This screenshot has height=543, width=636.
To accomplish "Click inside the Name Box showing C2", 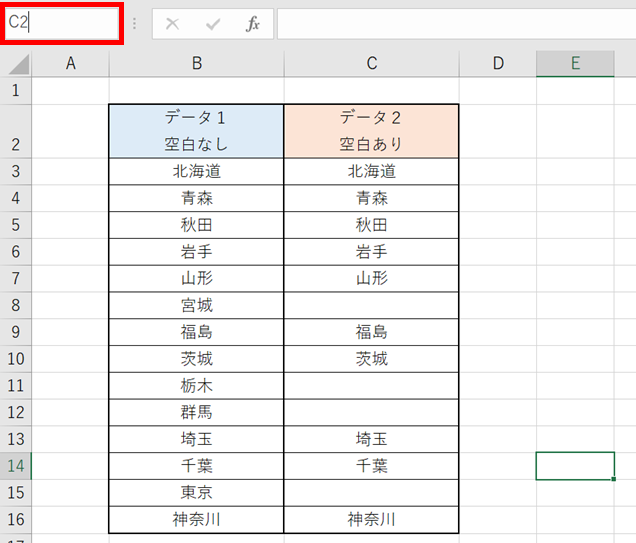I will [x=62, y=23].
